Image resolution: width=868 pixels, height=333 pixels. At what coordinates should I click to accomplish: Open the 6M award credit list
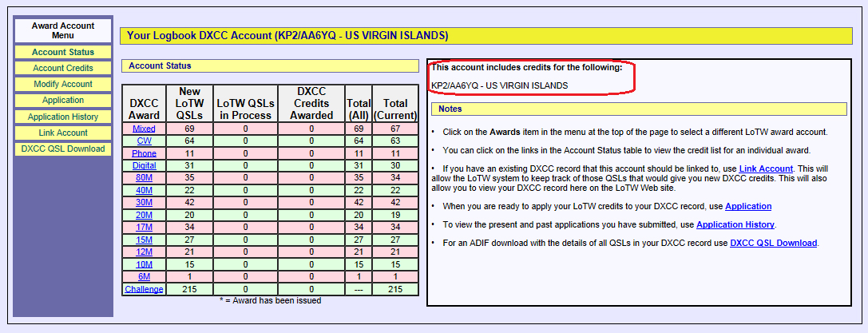144,276
